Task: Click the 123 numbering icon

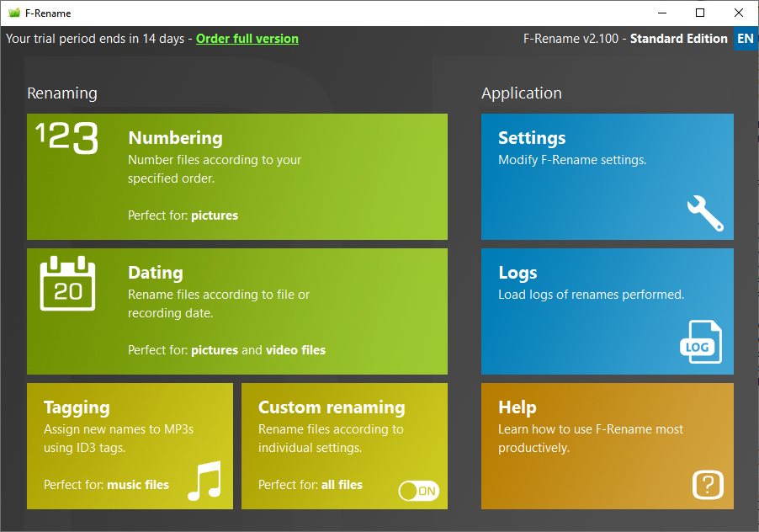Action: [67, 138]
